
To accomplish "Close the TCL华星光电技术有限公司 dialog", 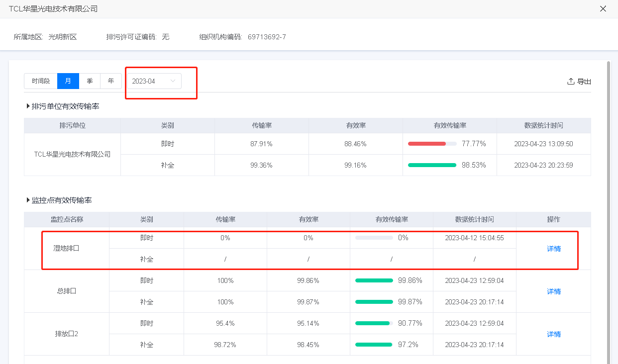I will pyautogui.click(x=603, y=8).
